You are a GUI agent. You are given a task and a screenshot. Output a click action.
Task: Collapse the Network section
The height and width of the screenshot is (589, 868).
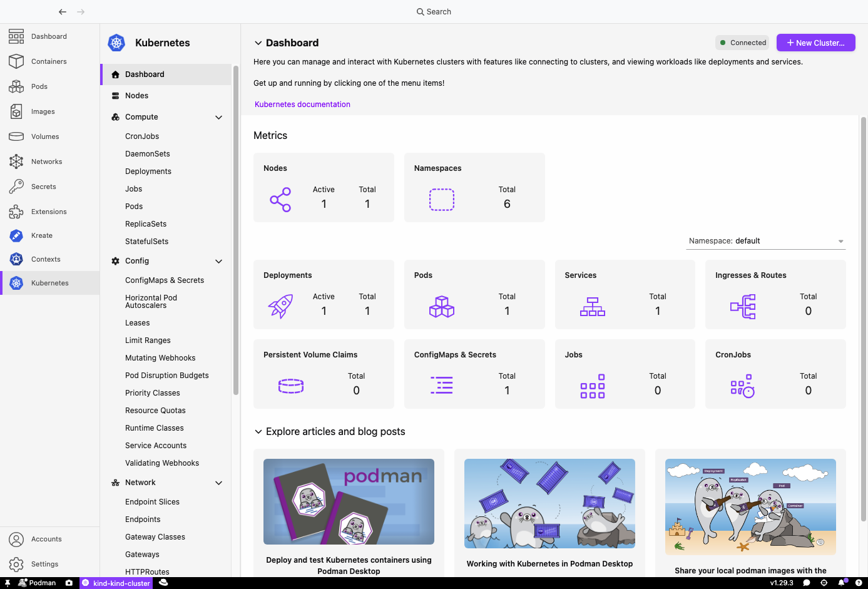pos(218,483)
